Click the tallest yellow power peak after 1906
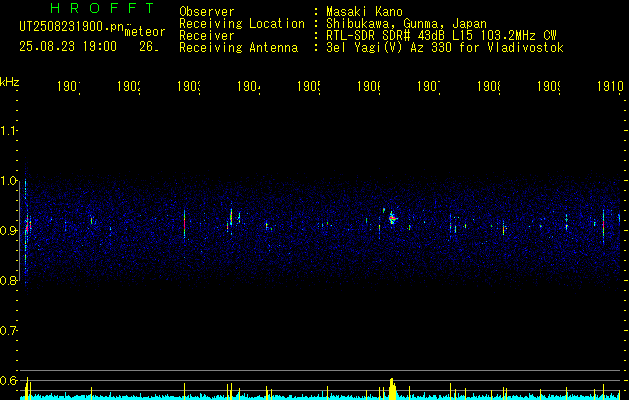This screenshot has height=400, width=629. pyautogui.click(x=392, y=388)
